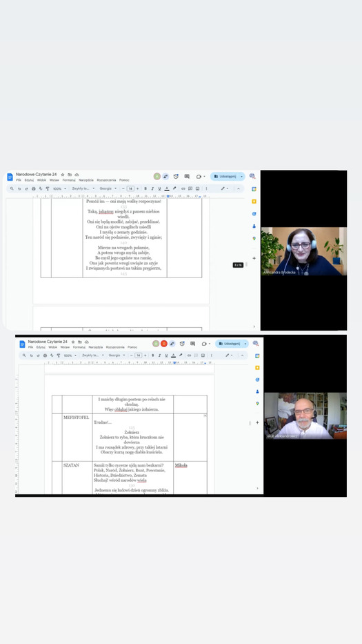362x644 pixels.
Task: Toggle italic in Jakub's recording toolbar
Action: click(x=159, y=355)
